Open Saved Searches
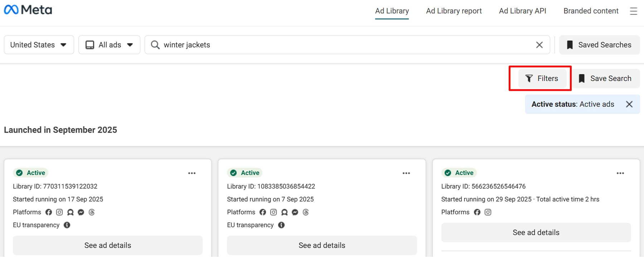644x257 pixels. pyautogui.click(x=599, y=45)
